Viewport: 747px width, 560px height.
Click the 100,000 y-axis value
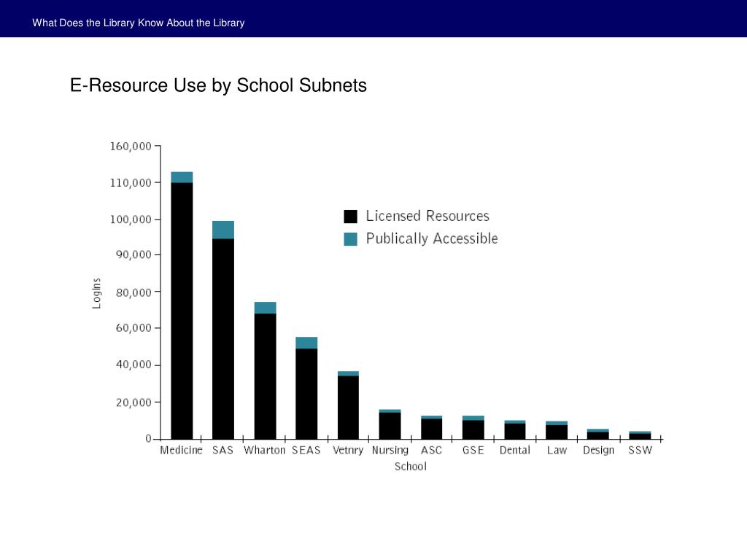[131, 219]
